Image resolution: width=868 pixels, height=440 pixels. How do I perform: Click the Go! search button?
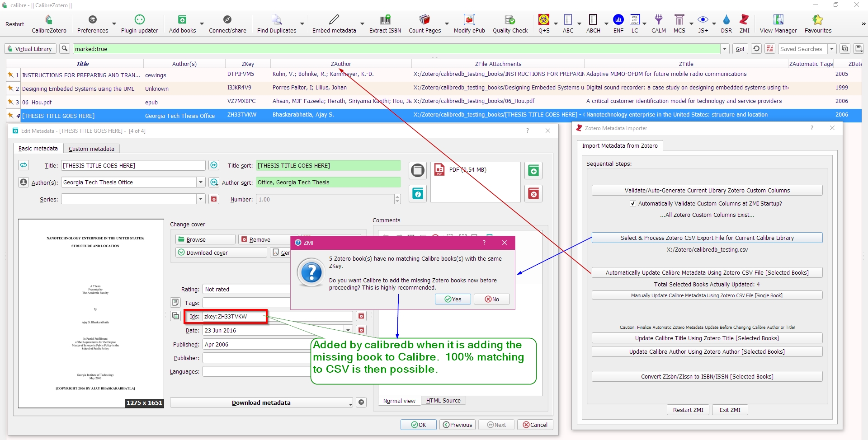[x=740, y=49]
